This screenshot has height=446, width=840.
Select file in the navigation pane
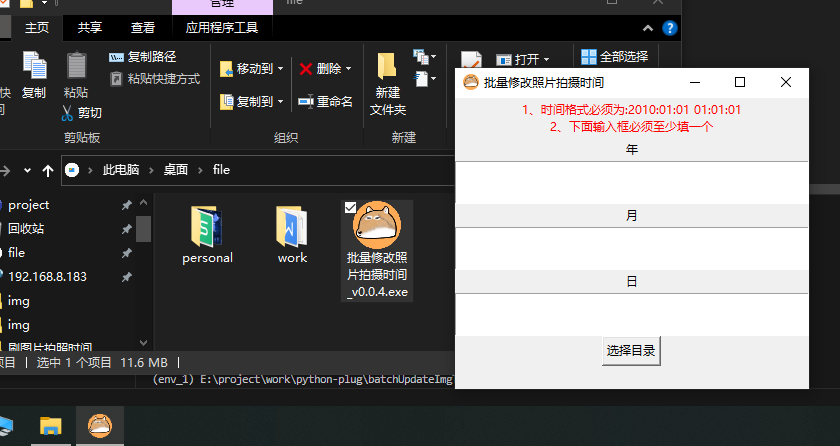coord(16,252)
